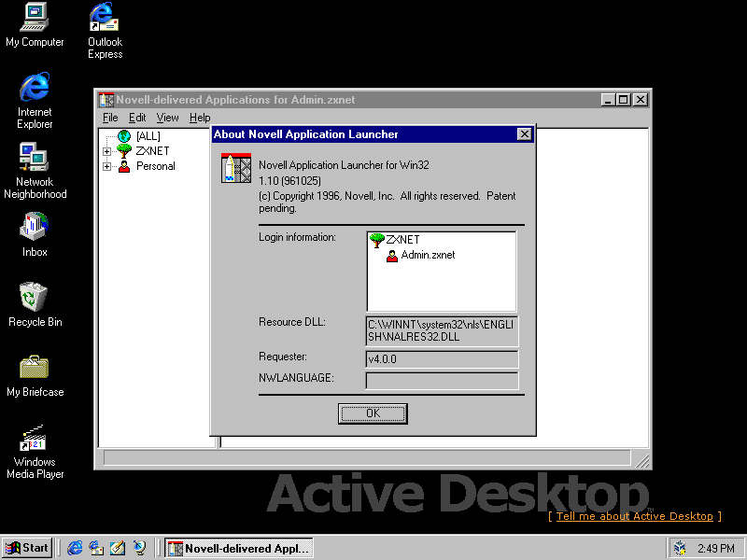Click the Novell Application Launcher logo in About dialog
747x560 pixels.
(236, 168)
